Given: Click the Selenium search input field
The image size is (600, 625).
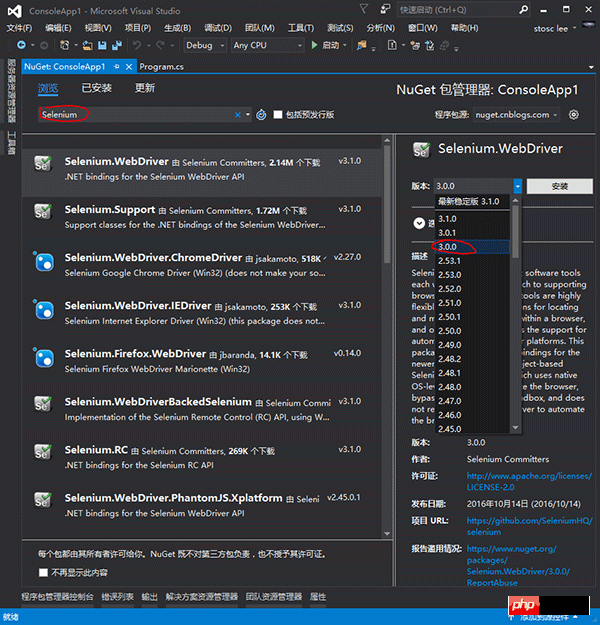Looking at the screenshot, I should 138,115.
